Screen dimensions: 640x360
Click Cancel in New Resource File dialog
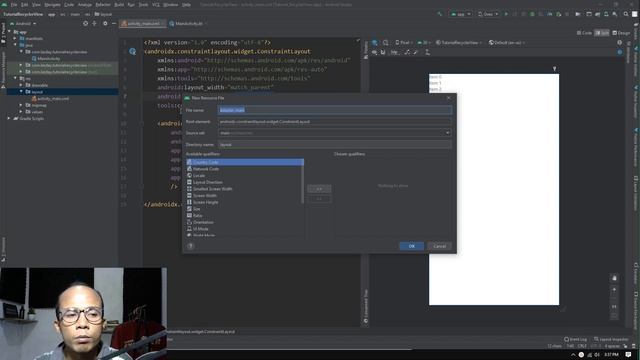(439, 246)
